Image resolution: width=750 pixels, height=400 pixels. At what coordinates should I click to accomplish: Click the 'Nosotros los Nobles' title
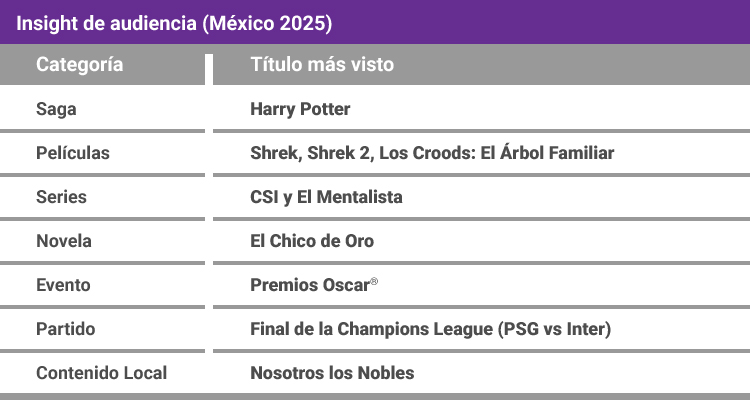pyautogui.click(x=332, y=373)
